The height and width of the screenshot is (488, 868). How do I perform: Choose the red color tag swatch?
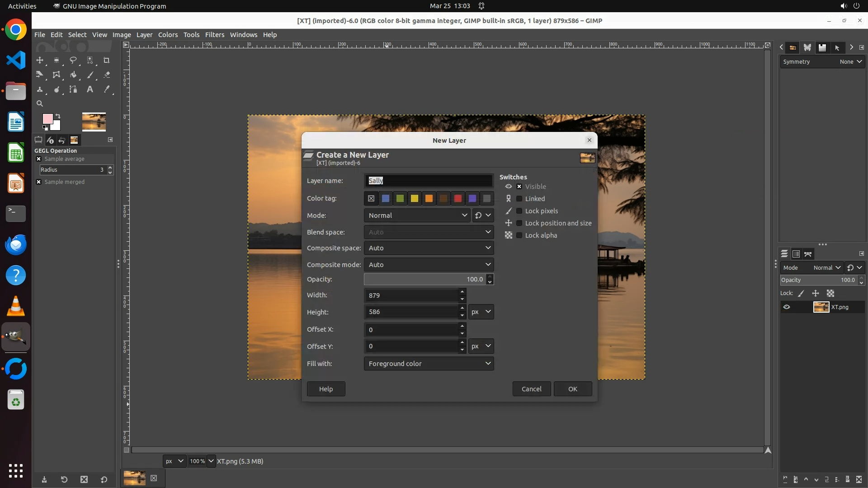point(458,198)
